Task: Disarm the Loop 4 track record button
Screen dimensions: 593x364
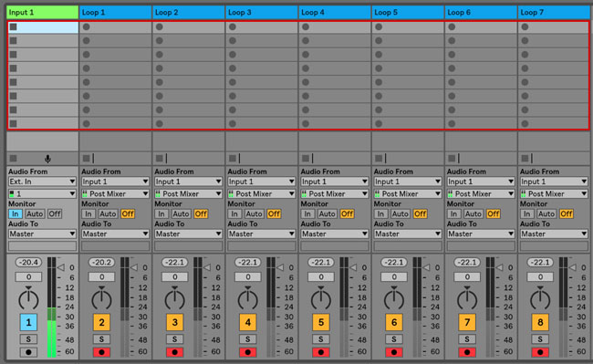Action: pos(321,352)
